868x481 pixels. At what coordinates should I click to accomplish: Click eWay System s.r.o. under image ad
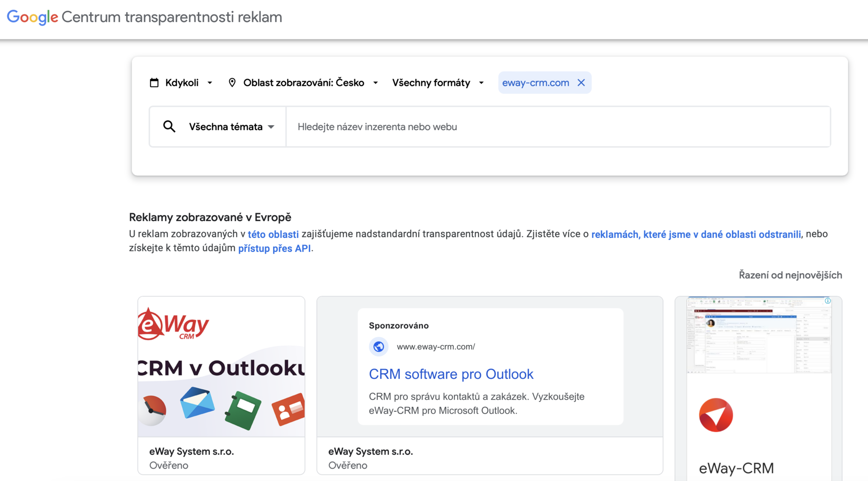pos(191,451)
